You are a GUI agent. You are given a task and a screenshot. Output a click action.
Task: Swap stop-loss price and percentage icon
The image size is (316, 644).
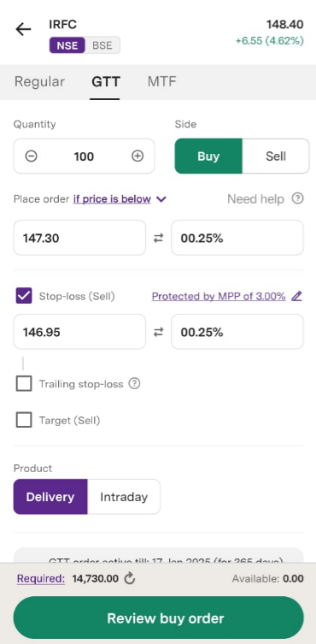(158, 332)
